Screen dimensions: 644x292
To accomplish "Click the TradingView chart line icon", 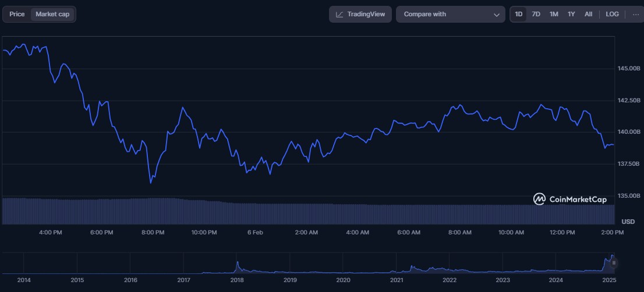I will [x=339, y=15].
